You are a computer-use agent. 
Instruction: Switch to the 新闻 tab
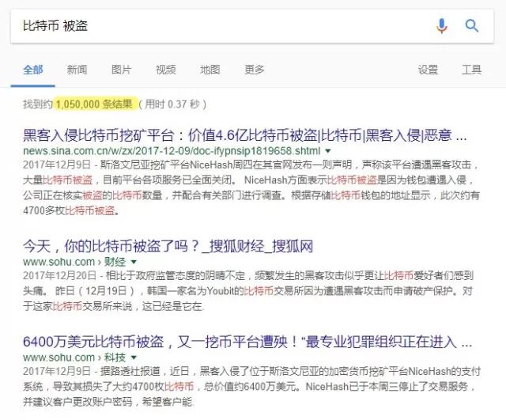tap(77, 70)
